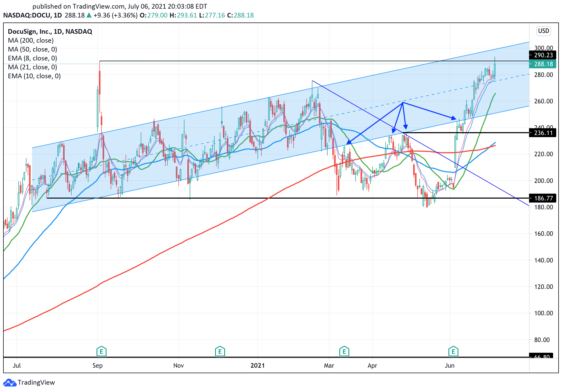
Task: Click the TradingView cloud logo icon
Action: point(10,383)
